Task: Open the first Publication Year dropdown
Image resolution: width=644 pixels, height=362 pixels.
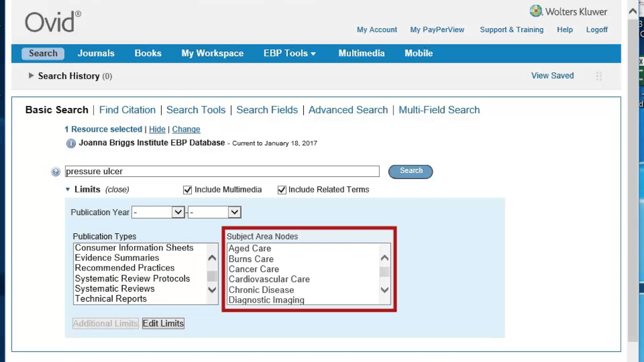Action: (x=158, y=212)
